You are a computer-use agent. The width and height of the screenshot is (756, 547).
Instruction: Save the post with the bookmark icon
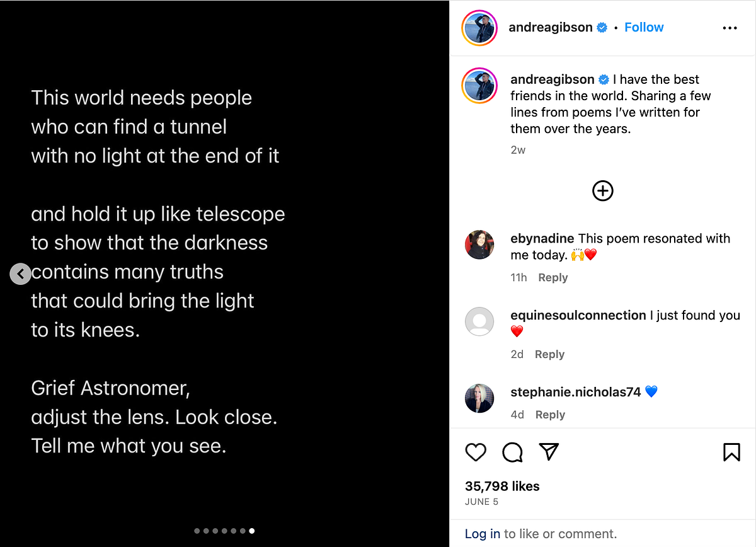pos(731,452)
